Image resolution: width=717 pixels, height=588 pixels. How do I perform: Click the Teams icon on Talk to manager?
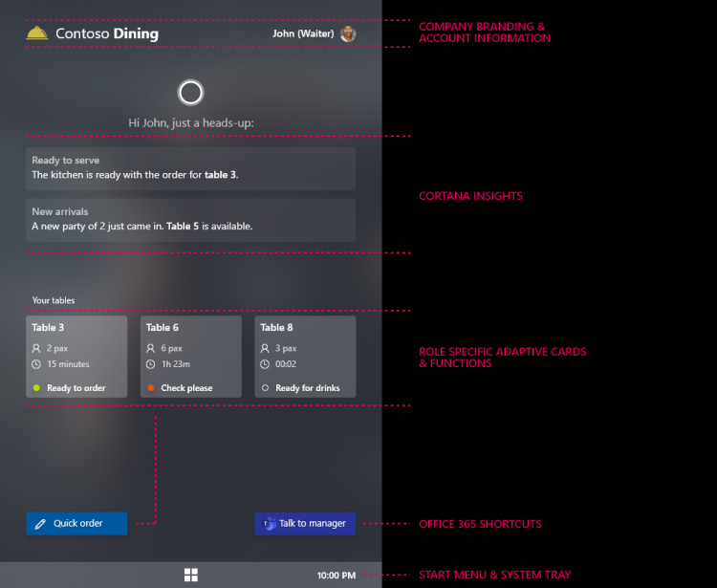[x=269, y=524]
